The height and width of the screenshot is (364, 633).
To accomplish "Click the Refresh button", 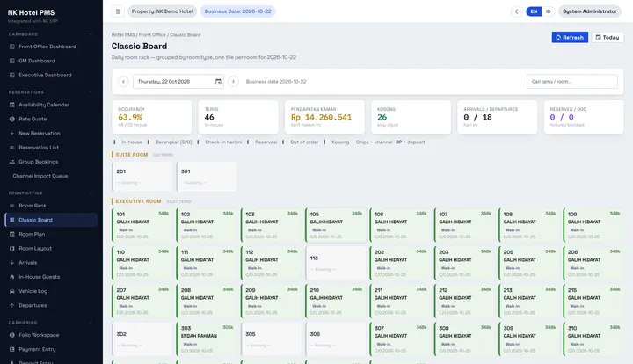I will pos(570,37).
